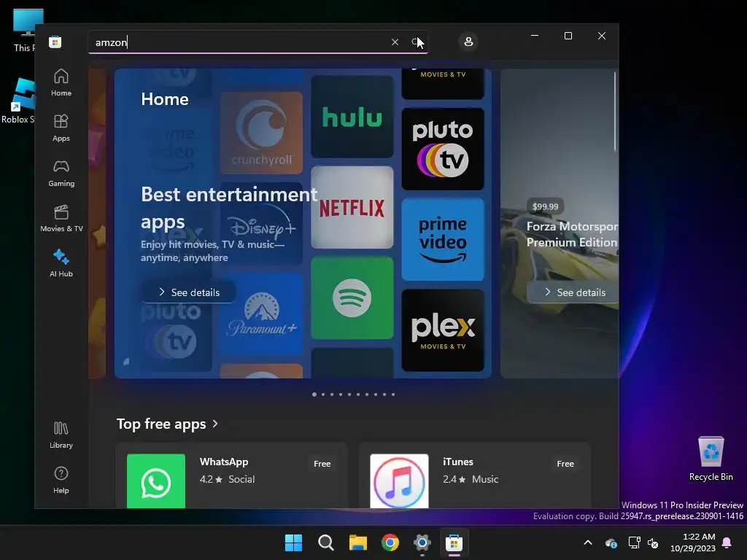This screenshot has height=560, width=747.
Task: Open the AI Hub in sidebar
Action: coord(61,263)
